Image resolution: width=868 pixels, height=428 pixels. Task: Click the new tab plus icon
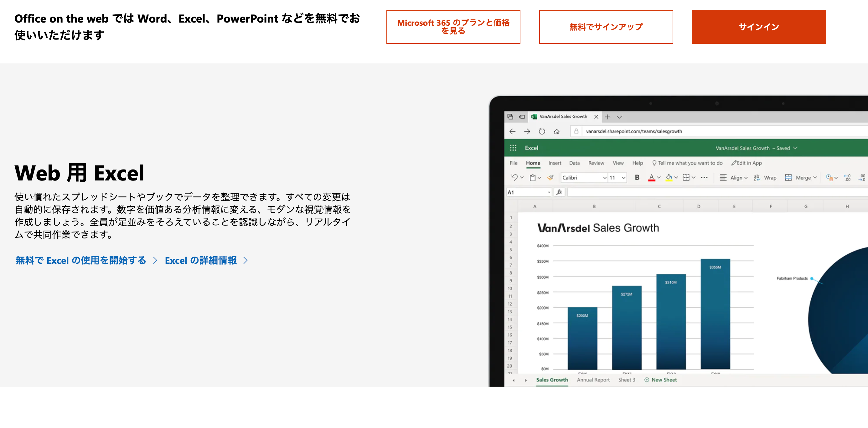pos(607,117)
